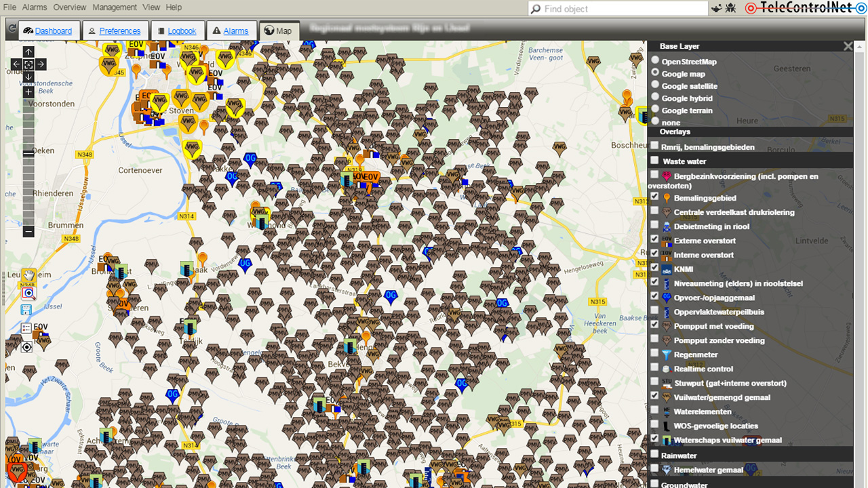This screenshot has height=488, width=868.
Task: Click the refresh icon beside Dashboard tab
Action: pyautogui.click(x=12, y=28)
